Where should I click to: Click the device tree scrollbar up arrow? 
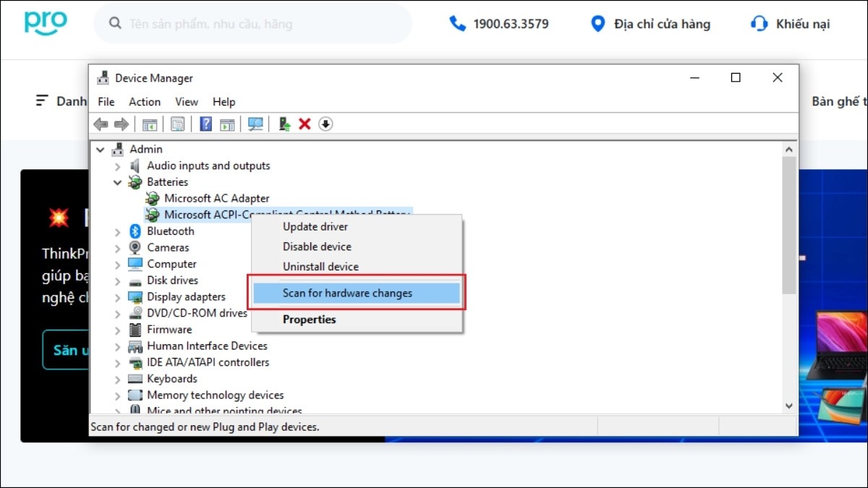[789, 149]
